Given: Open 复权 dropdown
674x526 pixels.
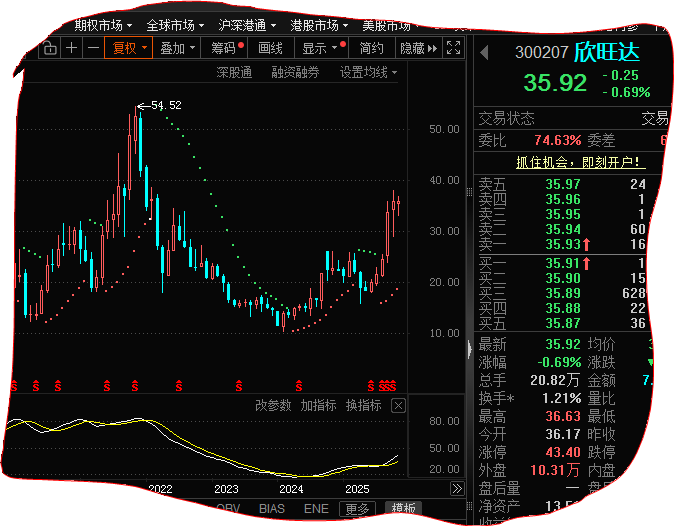Looking at the screenshot, I should pos(129,48).
